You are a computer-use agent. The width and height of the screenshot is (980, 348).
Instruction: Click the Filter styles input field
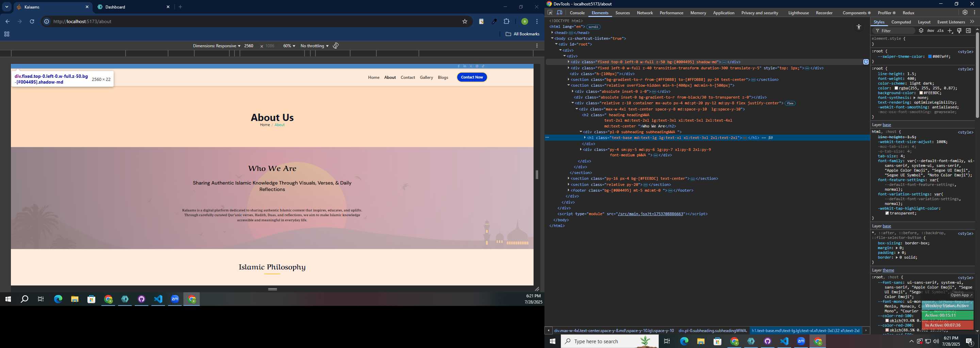[894, 31]
